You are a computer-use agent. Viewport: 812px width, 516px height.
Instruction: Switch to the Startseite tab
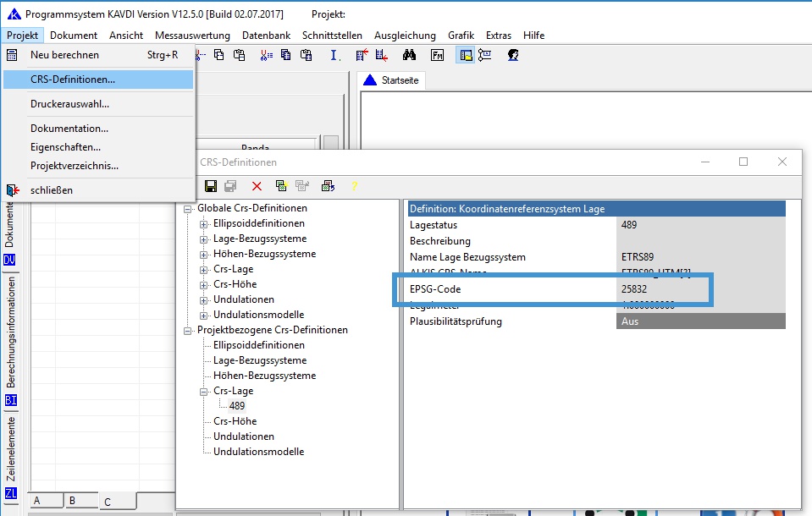391,80
